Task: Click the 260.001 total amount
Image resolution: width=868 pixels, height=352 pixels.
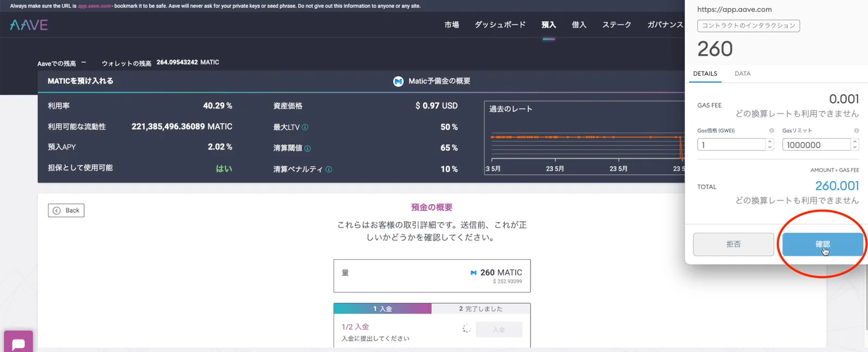Action: pyautogui.click(x=837, y=186)
